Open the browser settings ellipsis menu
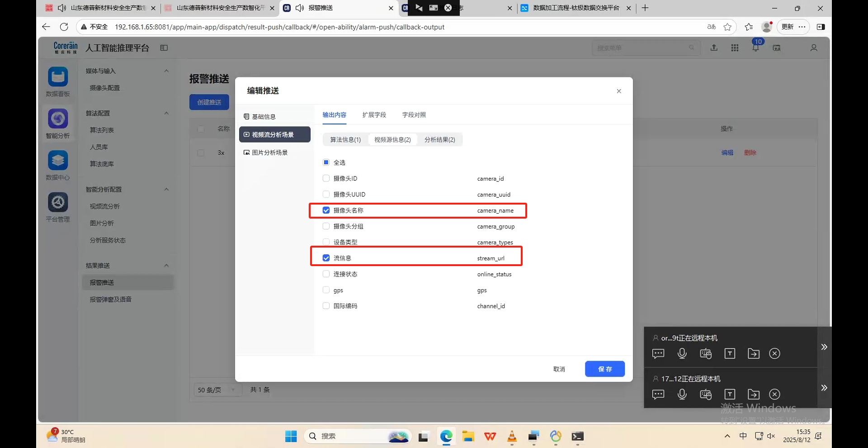This screenshot has height=448, width=868. tap(802, 27)
